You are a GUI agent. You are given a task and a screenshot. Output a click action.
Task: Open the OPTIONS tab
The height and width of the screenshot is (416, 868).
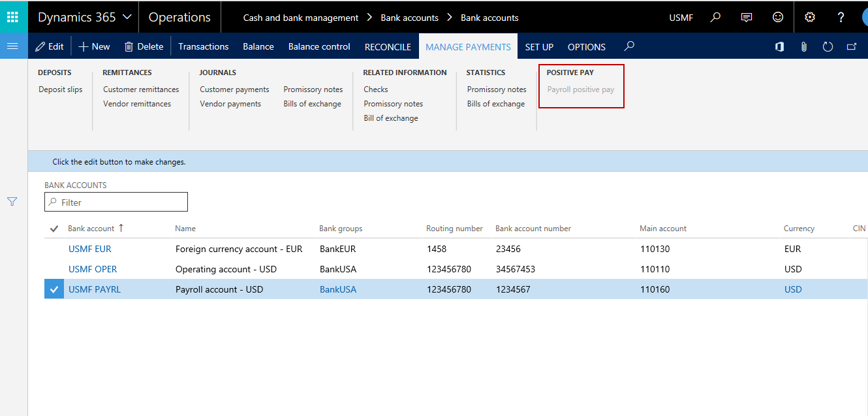[587, 47]
